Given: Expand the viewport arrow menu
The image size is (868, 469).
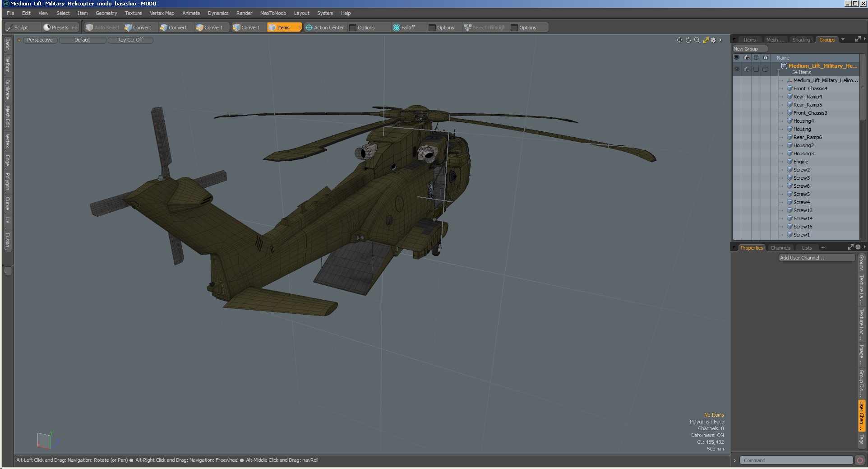Looking at the screenshot, I should (720, 40).
